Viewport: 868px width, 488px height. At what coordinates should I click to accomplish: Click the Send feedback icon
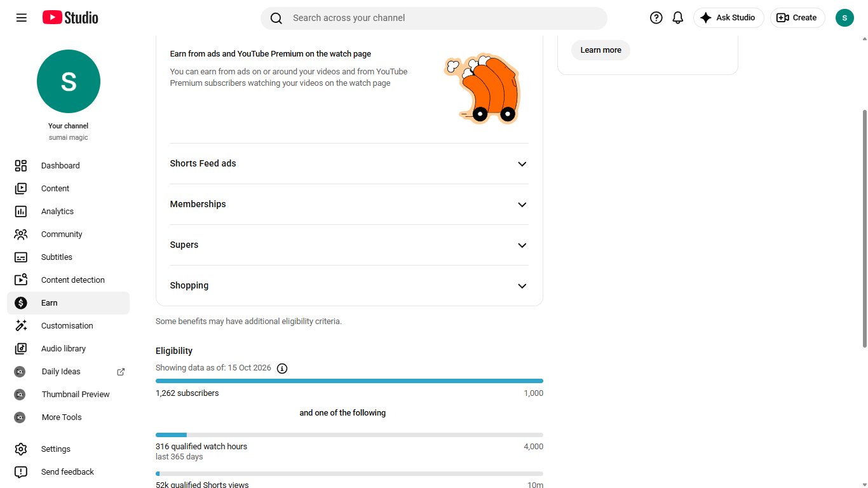[x=21, y=472]
